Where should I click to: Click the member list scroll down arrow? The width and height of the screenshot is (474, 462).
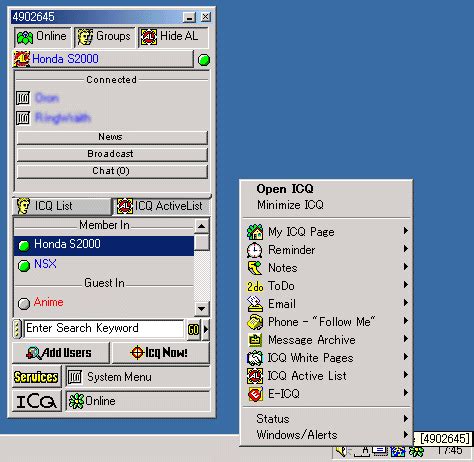pos(202,309)
